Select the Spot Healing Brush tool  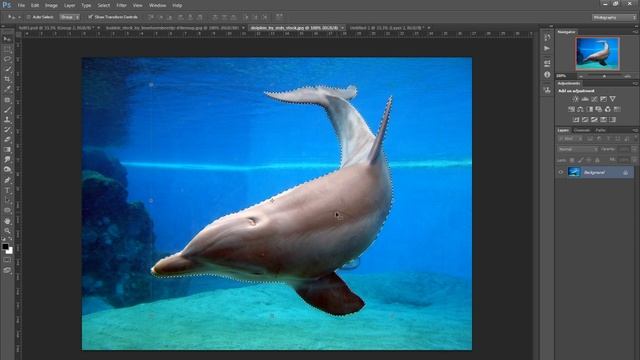coord(7,100)
